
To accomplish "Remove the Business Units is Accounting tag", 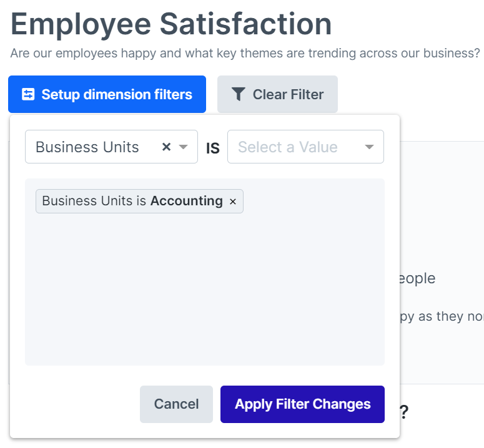I will (x=233, y=202).
